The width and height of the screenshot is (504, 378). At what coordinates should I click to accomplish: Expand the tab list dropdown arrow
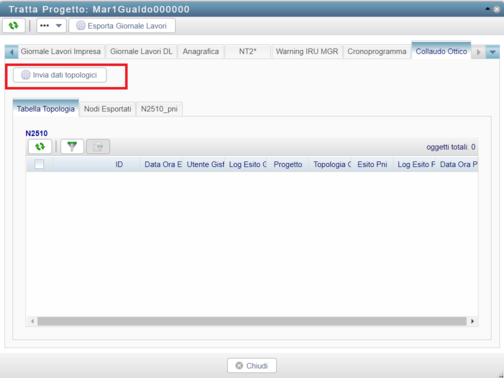[493, 52]
